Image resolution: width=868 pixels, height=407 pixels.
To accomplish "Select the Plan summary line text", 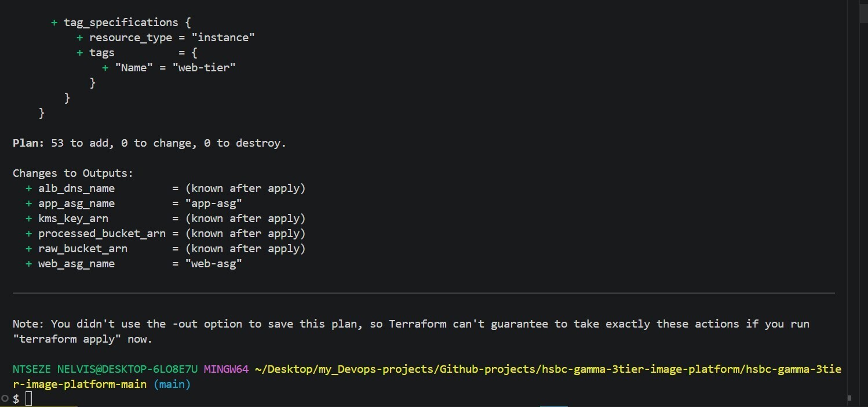I will (149, 143).
